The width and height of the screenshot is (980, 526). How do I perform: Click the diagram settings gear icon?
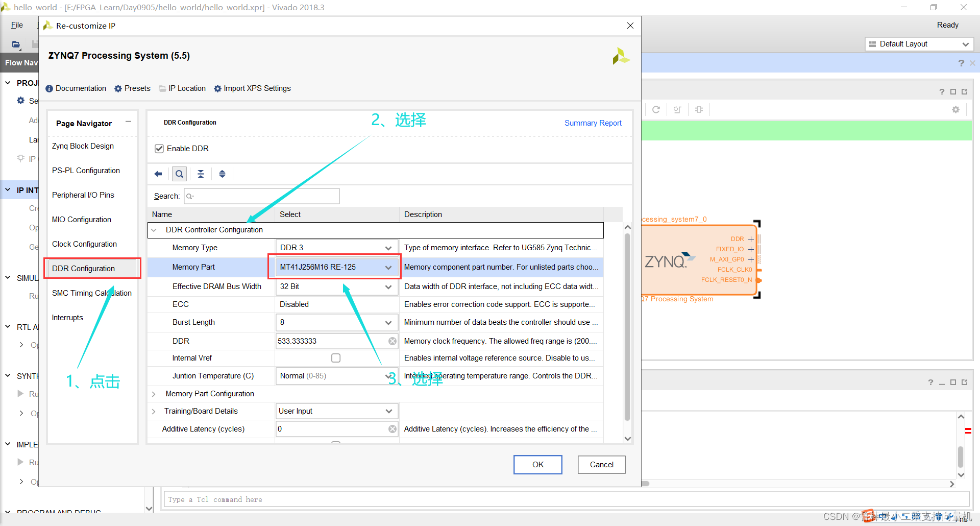(x=955, y=109)
